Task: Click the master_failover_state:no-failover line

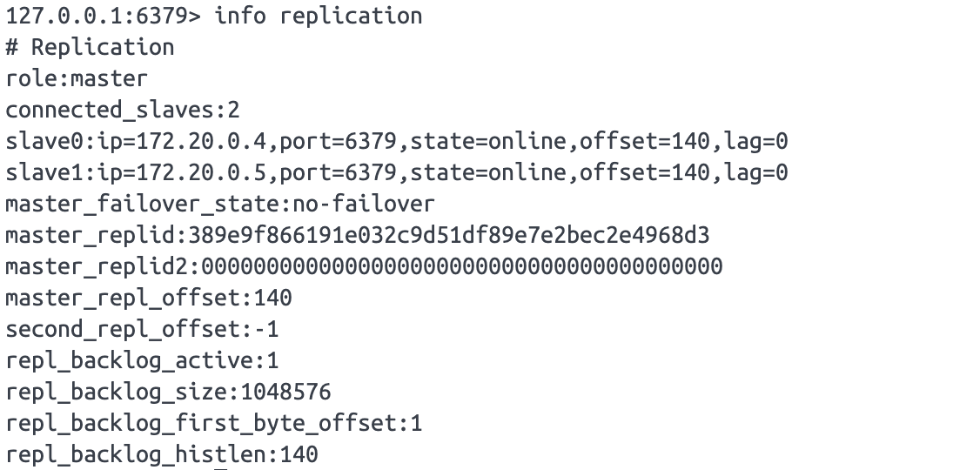Action: coord(220,205)
